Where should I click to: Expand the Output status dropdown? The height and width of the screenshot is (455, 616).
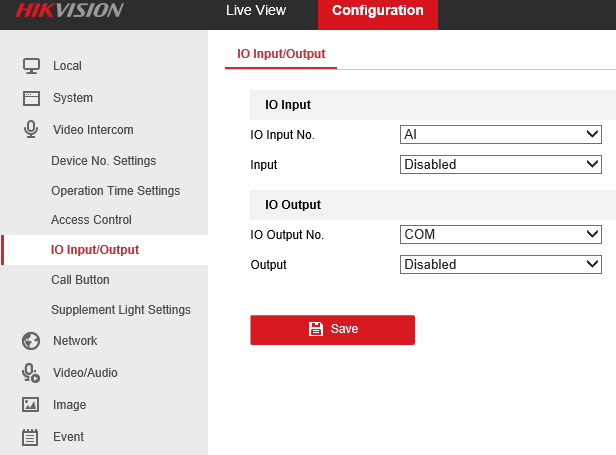[x=500, y=265]
